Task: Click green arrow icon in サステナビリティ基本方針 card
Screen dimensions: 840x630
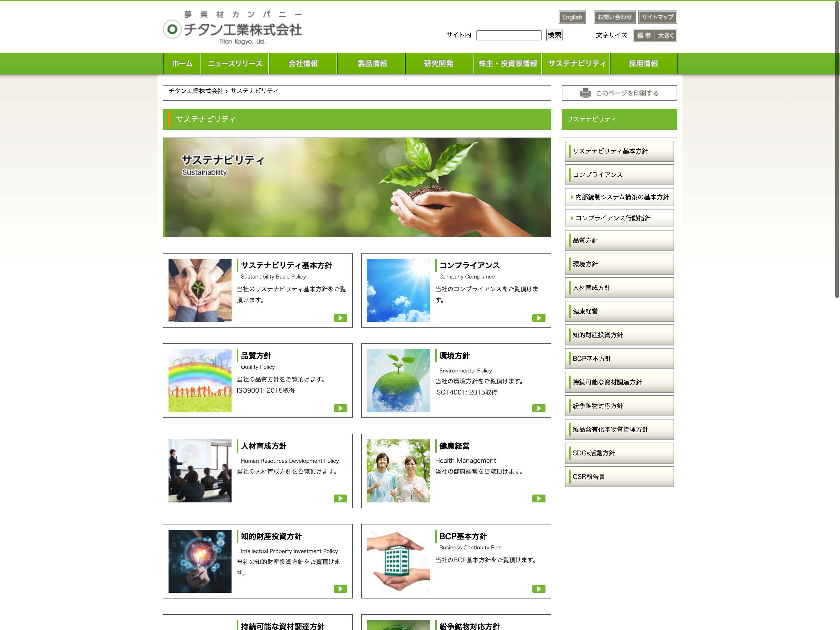Action: tap(340, 318)
